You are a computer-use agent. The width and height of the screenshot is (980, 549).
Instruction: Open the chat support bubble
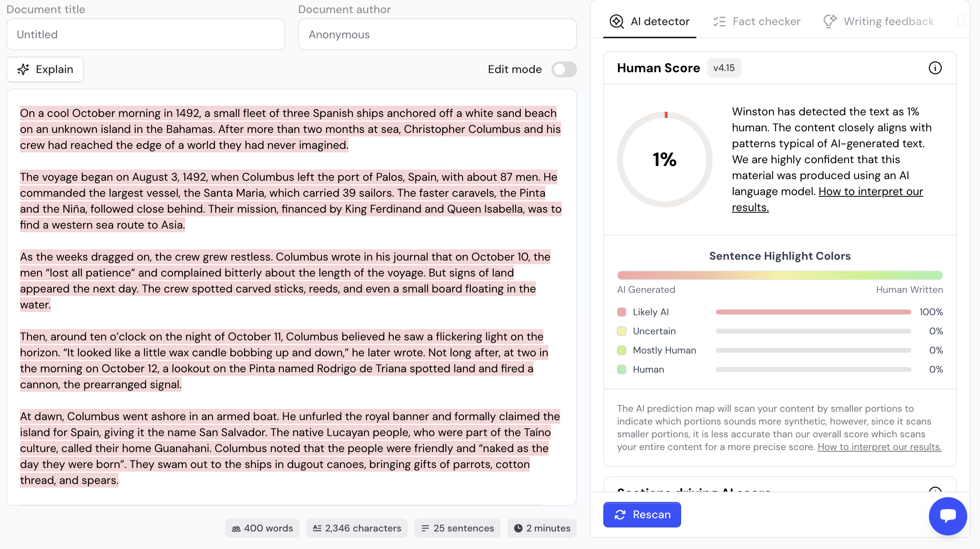coord(948,516)
